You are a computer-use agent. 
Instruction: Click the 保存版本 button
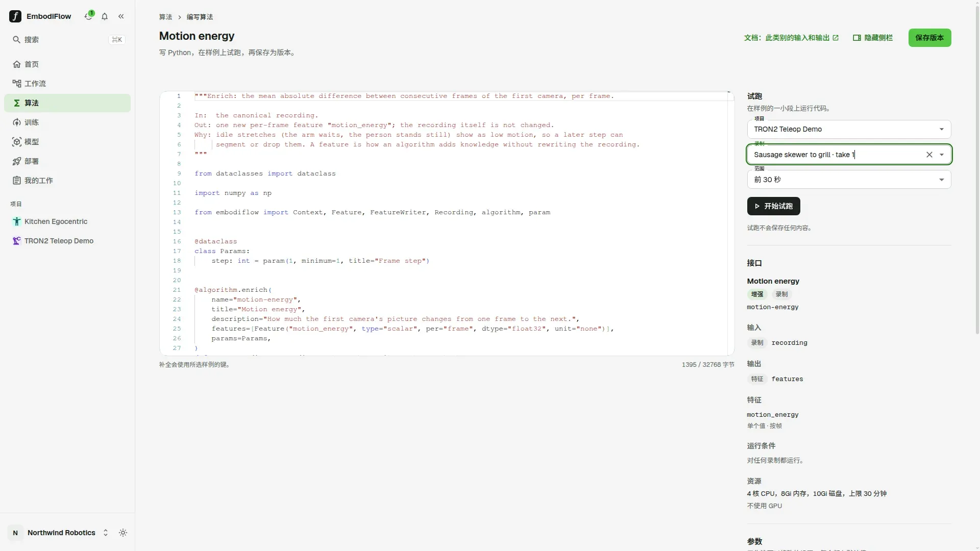(x=929, y=38)
